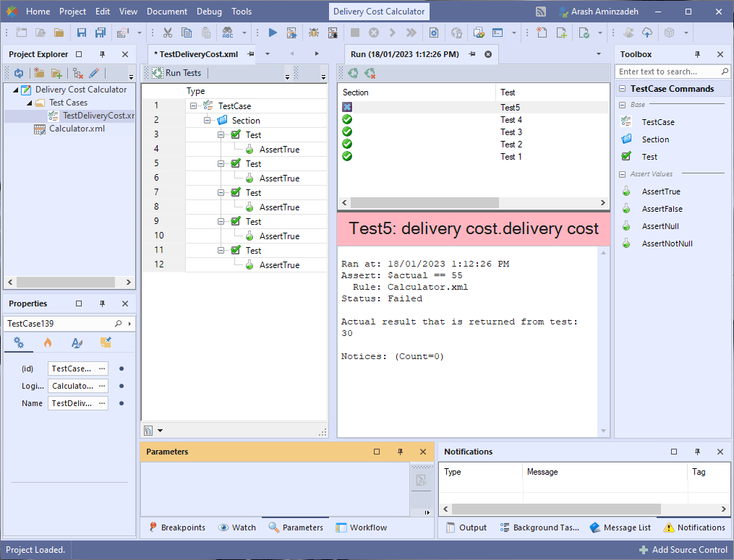Click the horizontal scrollbar in the Run results list

424,202
